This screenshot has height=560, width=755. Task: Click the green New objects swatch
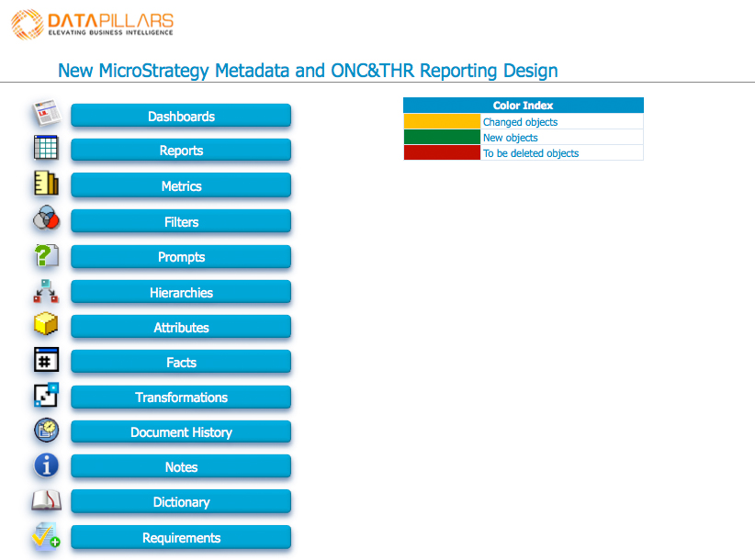click(x=442, y=137)
